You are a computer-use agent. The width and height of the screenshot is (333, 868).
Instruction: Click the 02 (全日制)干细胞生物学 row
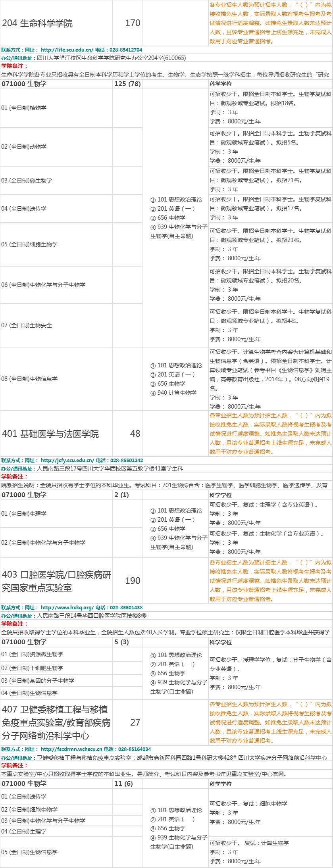pyautogui.click(x=32, y=668)
